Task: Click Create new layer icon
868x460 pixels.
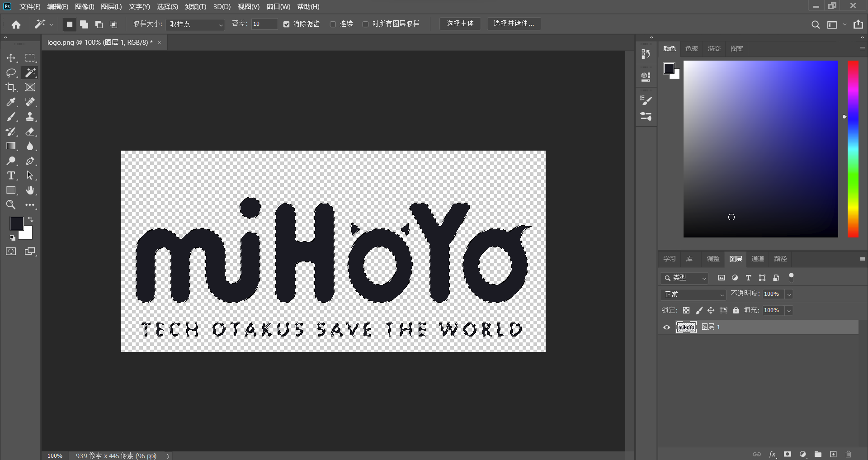Action: 833,454
